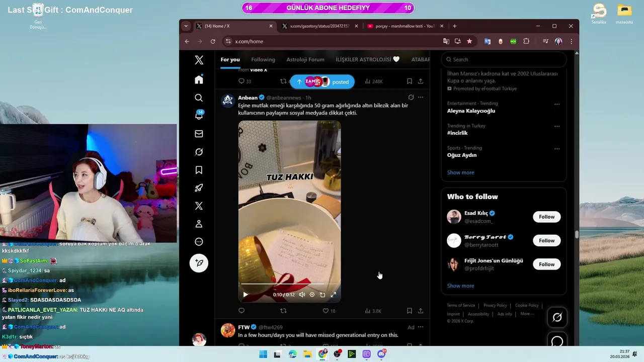Screen dimensions: 644x362
Task: Expand the video to fullscreen
Action: (x=333, y=295)
